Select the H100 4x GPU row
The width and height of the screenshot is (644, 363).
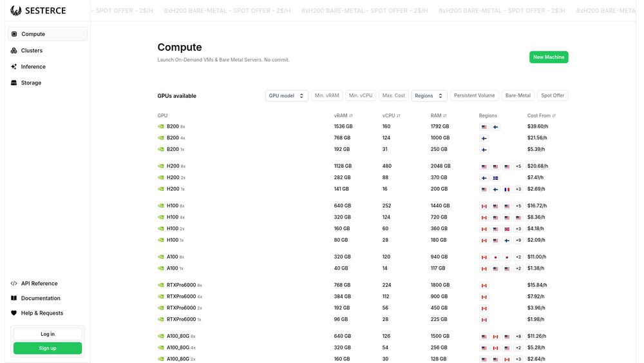(x=363, y=217)
